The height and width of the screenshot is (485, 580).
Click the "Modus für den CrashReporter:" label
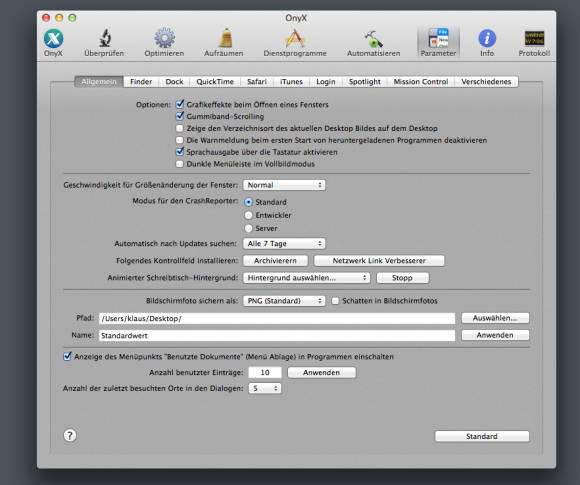click(185, 201)
